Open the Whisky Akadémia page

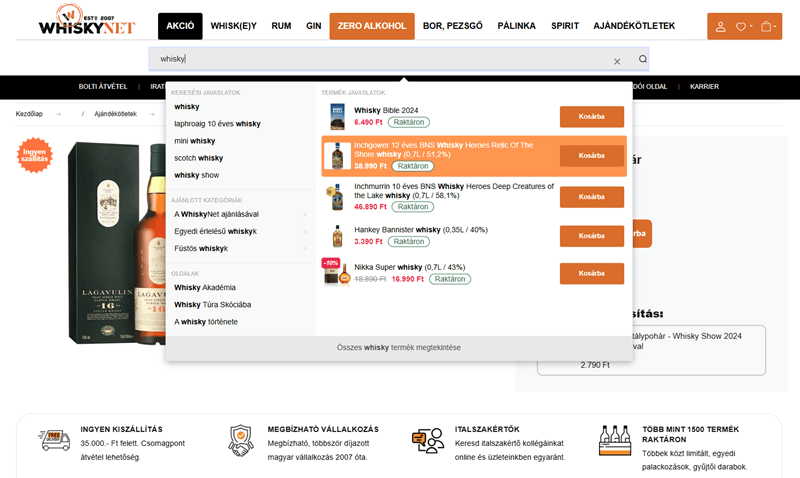[205, 288]
